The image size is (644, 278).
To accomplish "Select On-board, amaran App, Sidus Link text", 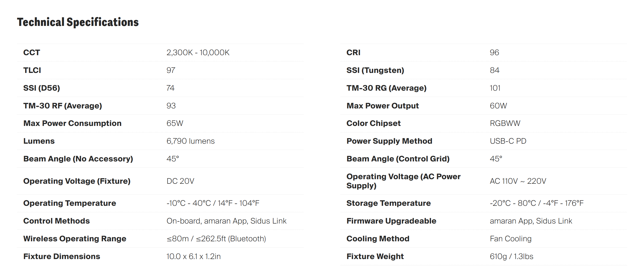I will [226, 221].
